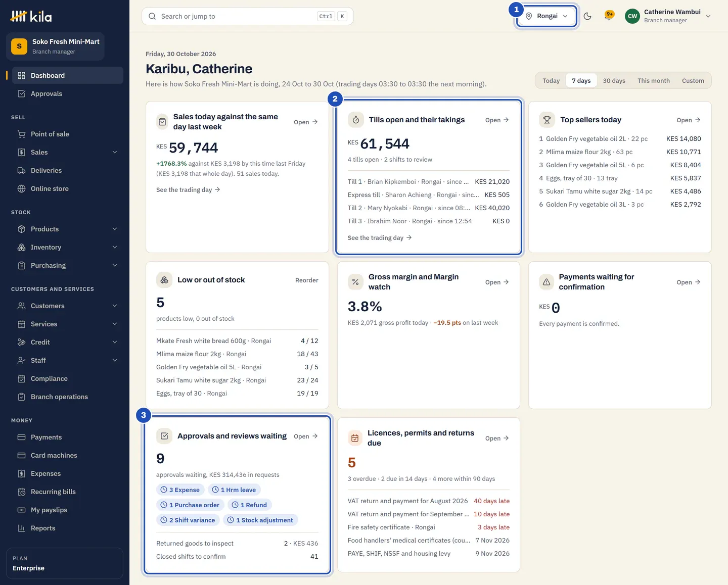Screen dimensions: 728x585
Task: Open the Rongai branch selector dropdown
Action: (x=547, y=16)
